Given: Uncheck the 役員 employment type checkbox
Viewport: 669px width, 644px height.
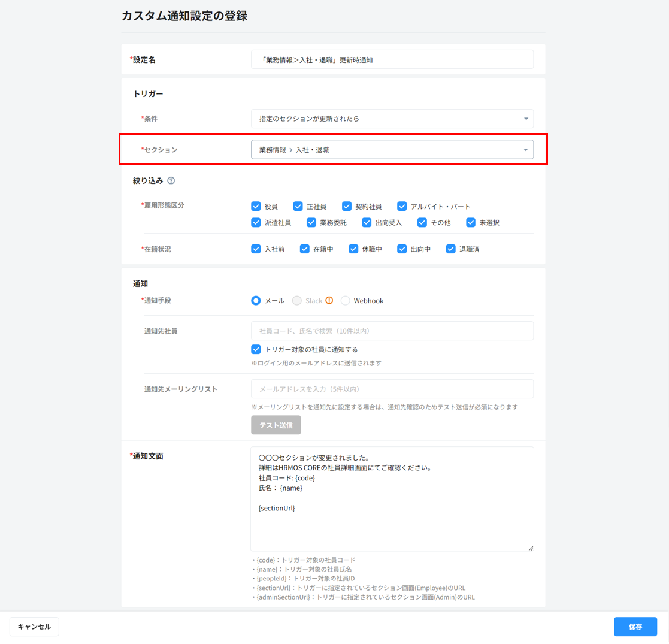Looking at the screenshot, I should tap(256, 207).
